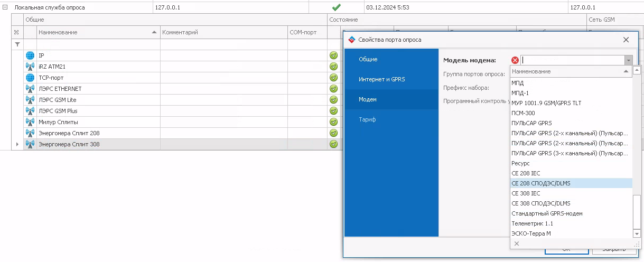
Task: Click the green checkmark in the Локальная служба опроса row
Action: [336, 7]
